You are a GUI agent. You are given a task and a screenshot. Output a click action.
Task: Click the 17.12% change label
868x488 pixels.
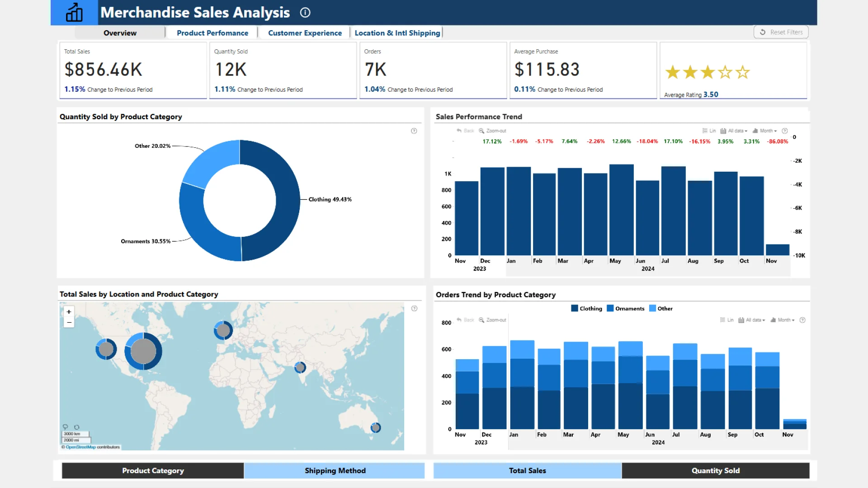492,141
